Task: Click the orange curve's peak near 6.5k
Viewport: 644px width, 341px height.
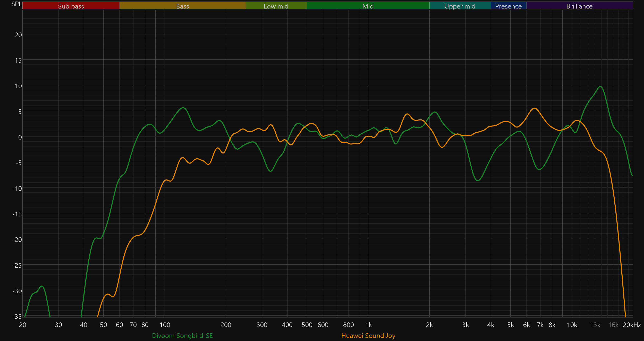Action: [535, 108]
